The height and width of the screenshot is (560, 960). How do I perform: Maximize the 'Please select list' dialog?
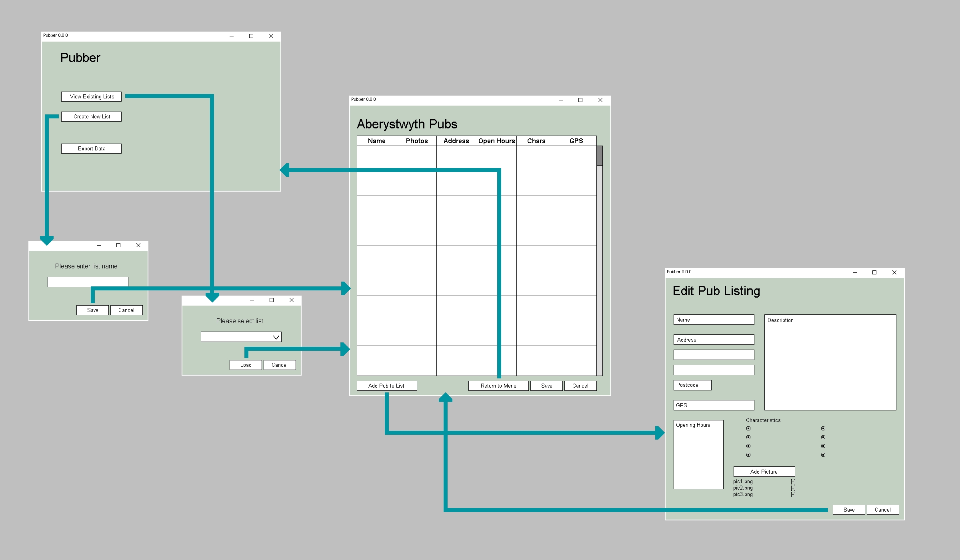(x=272, y=300)
